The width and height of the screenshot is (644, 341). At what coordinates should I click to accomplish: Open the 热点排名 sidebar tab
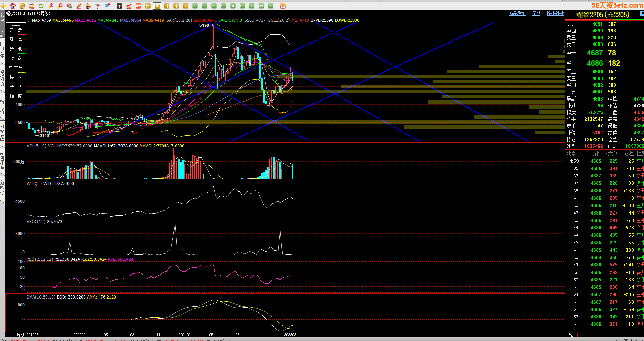pos(2,161)
